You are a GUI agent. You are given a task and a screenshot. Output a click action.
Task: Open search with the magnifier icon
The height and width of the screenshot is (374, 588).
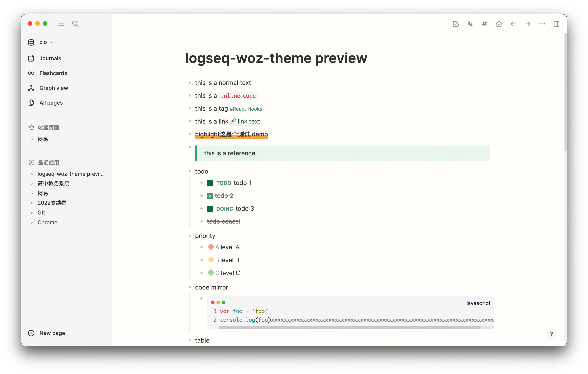(75, 24)
